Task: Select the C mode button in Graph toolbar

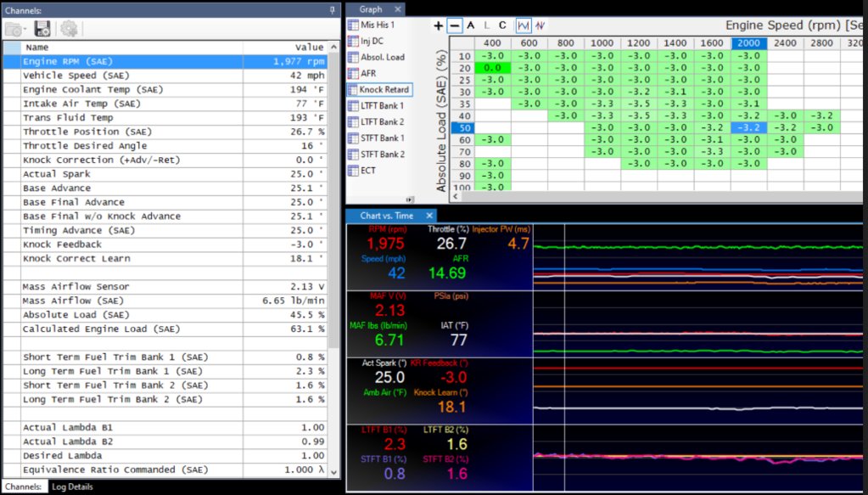Action: 502,25
